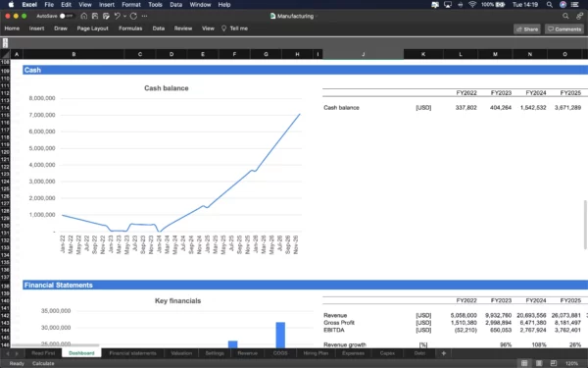588x368 pixels.
Task: Switch to Normal view icon in status bar
Action: coord(524,363)
